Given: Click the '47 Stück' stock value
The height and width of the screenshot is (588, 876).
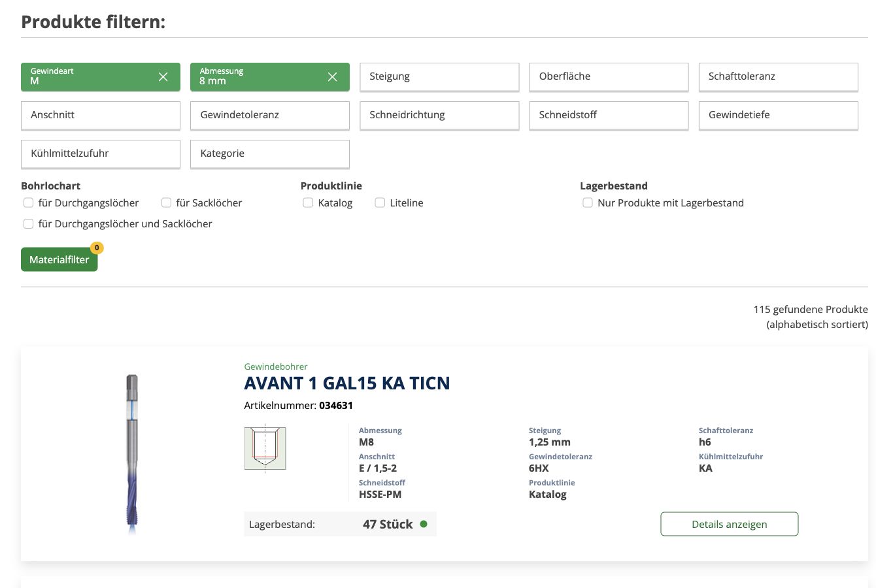Looking at the screenshot, I should point(388,524).
